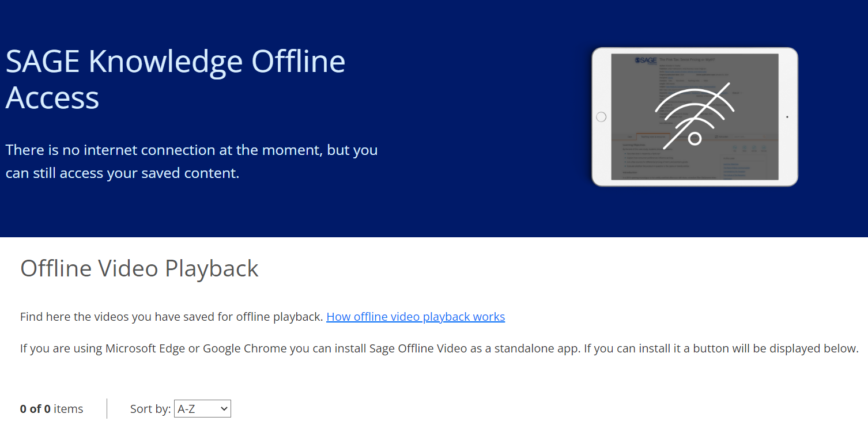Click the small circle at WiFi icon base
Screen dimensions: 868x425
click(x=695, y=138)
